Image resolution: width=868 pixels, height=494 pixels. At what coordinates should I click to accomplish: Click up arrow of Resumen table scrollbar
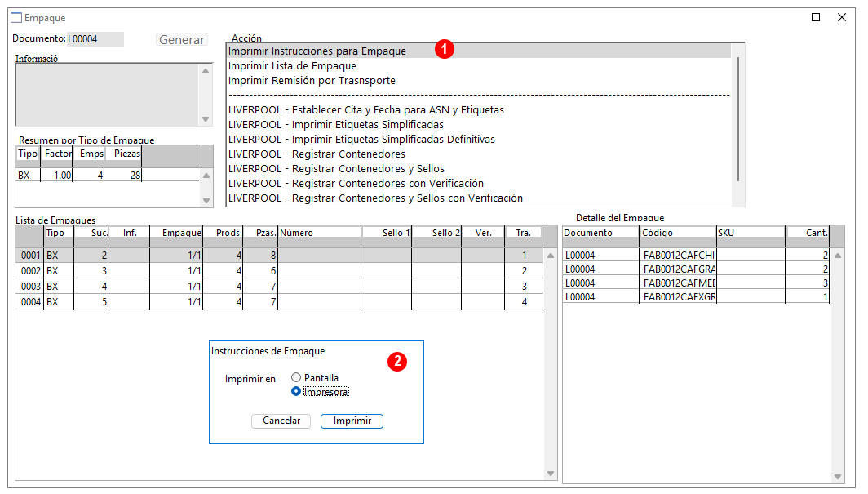(x=206, y=176)
